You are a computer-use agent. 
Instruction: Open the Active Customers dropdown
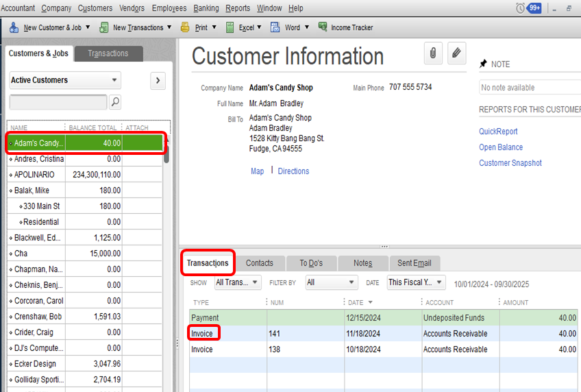(65, 80)
